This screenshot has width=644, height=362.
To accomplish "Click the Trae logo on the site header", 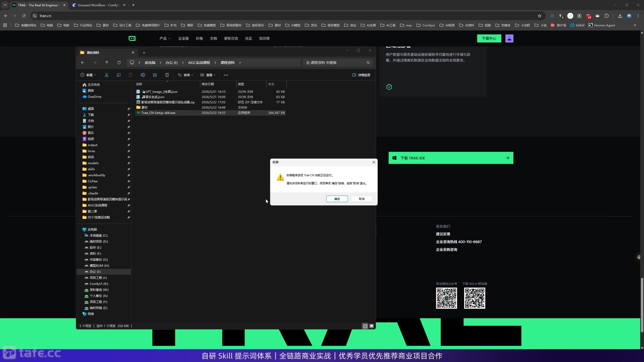I will 132,38.
